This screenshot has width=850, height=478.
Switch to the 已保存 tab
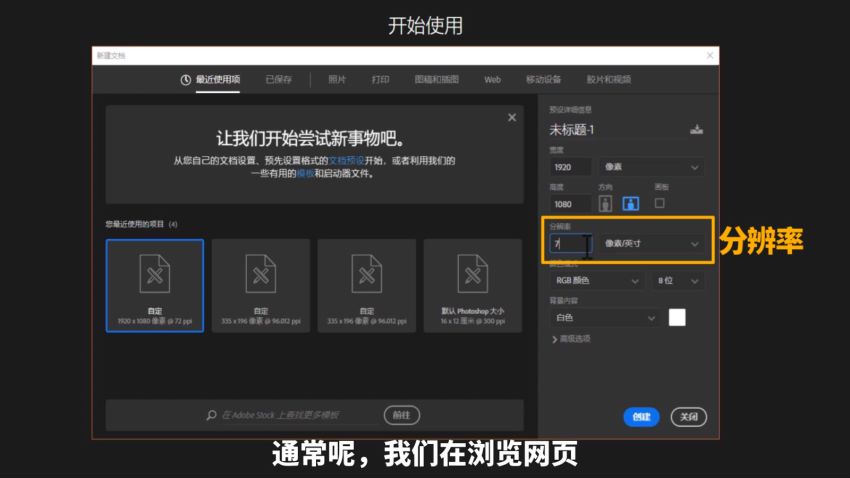click(x=278, y=79)
